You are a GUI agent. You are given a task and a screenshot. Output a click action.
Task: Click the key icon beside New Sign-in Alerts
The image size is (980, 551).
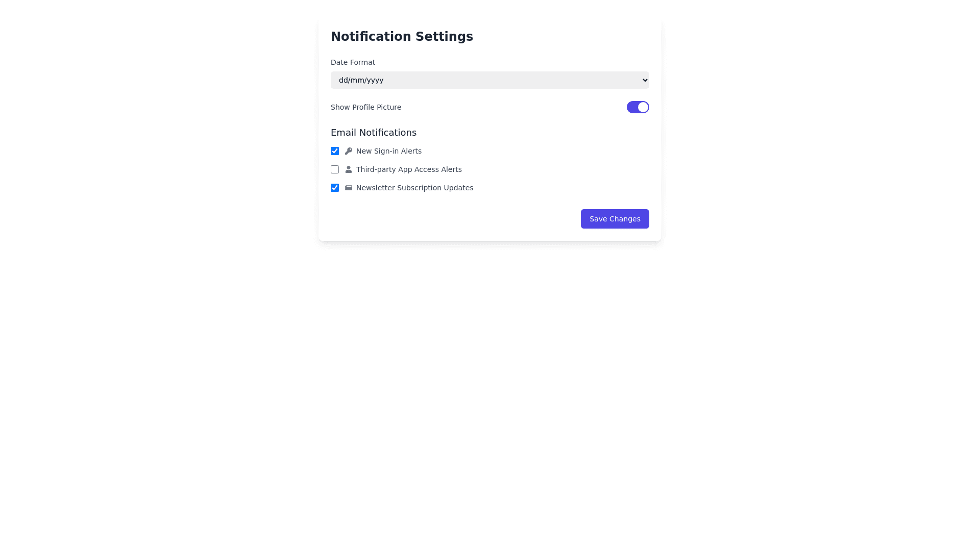point(349,151)
